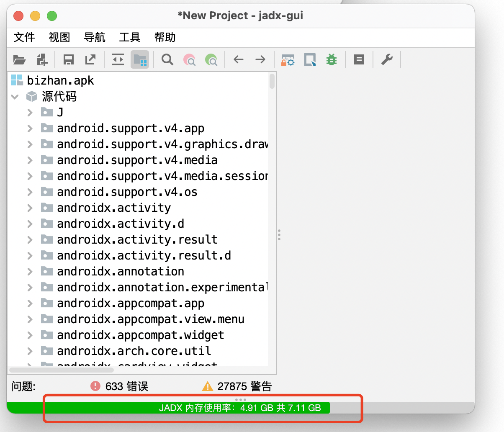Toggle flatten packages in the toolbar
The height and width of the screenshot is (432, 504).
[118, 59]
